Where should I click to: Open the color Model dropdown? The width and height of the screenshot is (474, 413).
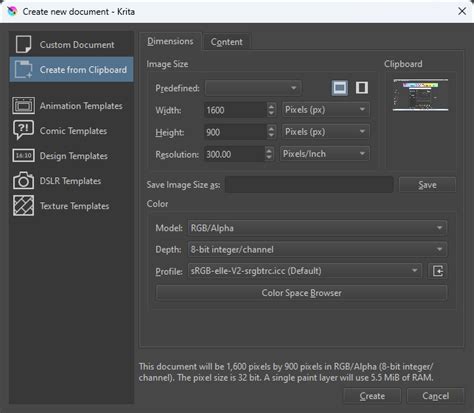pos(317,228)
